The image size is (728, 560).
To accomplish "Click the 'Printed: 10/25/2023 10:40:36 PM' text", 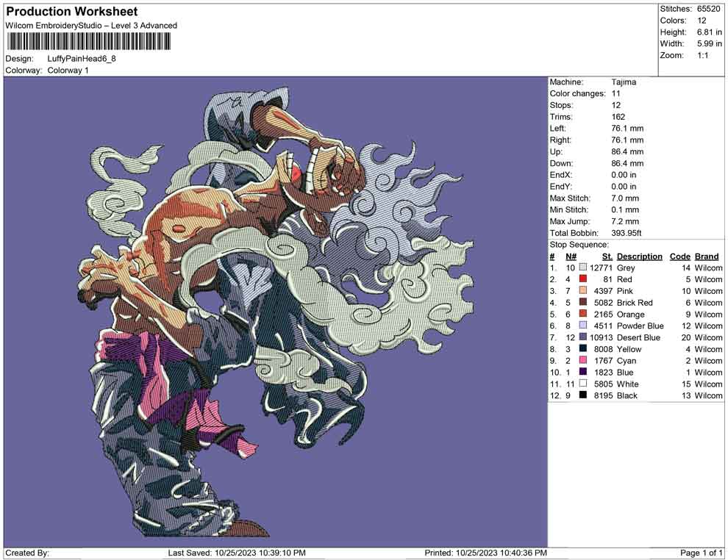I will 485,553.
